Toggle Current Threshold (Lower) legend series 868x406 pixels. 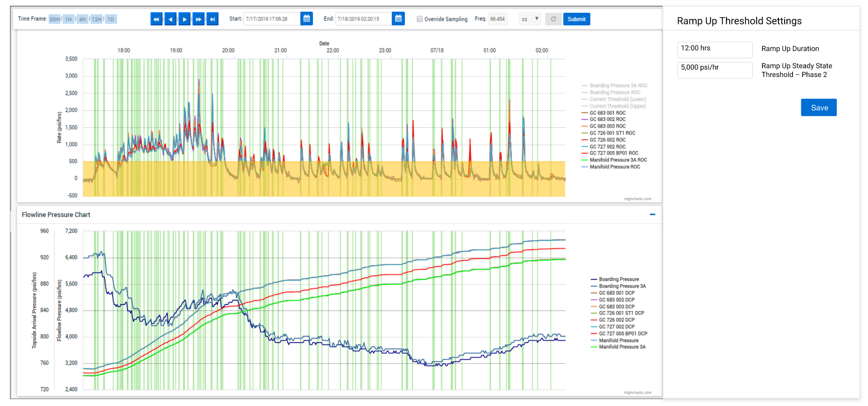pos(614,99)
